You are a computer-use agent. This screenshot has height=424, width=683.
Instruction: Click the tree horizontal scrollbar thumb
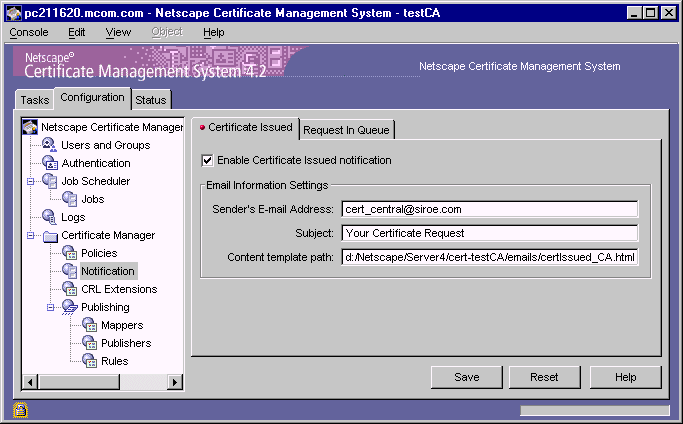click(x=79, y=382)
